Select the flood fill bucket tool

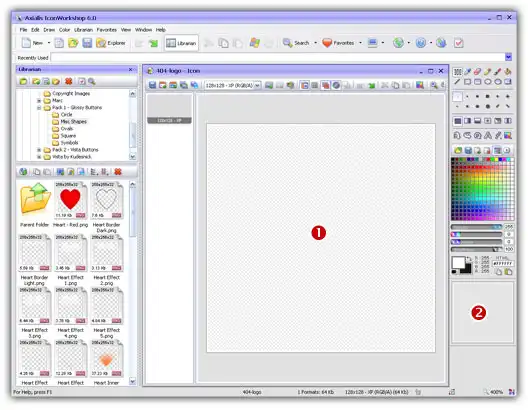coord(508,71)
